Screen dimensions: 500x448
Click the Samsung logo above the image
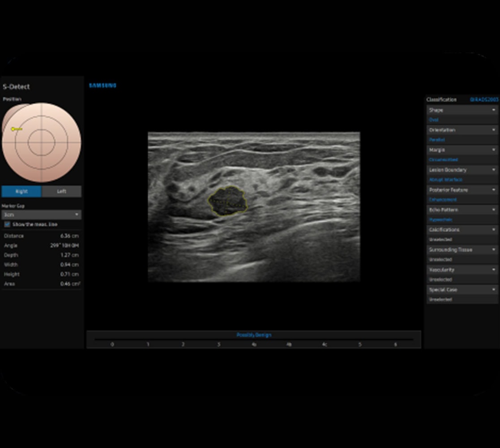point(103,85)
